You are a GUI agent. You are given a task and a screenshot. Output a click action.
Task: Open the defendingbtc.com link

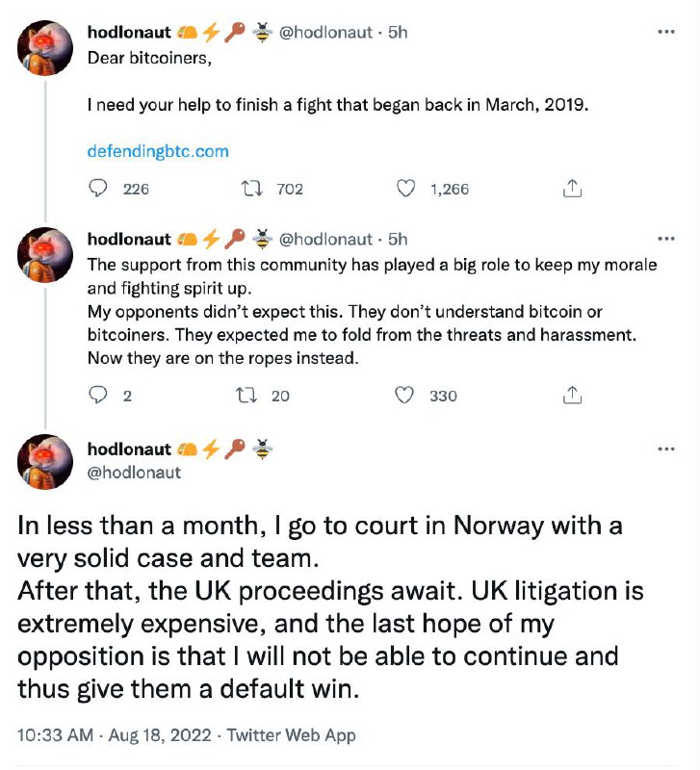click(x=158, y=151)
